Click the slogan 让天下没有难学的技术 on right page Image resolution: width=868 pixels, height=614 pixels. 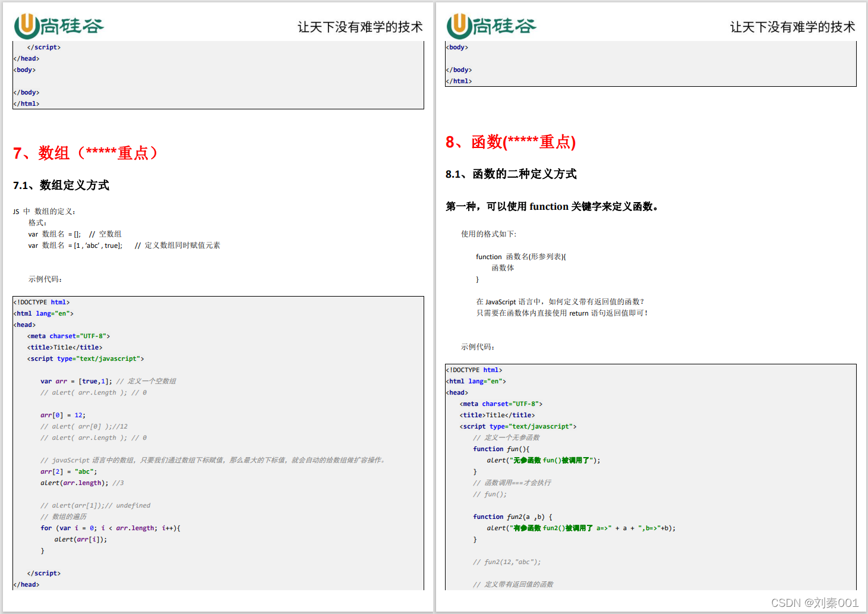(x=793, y=27)
